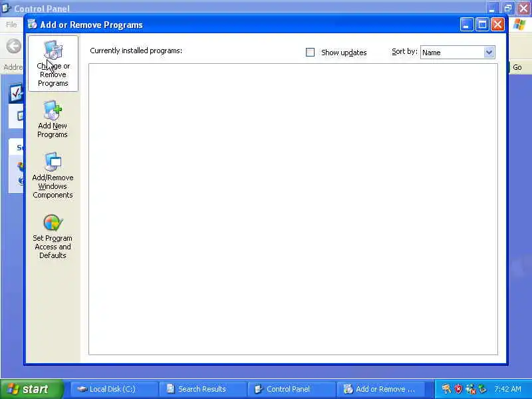Image resolution: width=532 pixels, height=399 pixels.
Task: Click the system clock showing 7:42 AM
Action: tap(507, 389)
